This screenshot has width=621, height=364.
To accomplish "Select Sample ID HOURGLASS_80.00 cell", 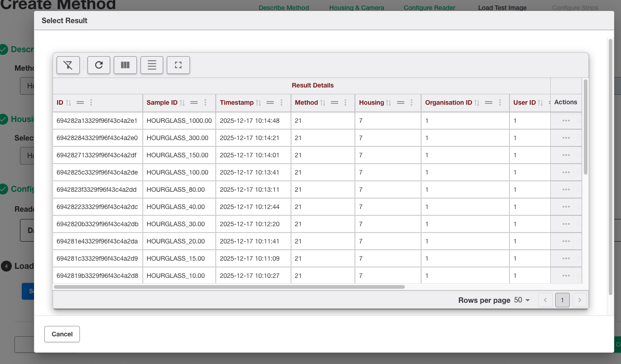I will tap(179, 189).
